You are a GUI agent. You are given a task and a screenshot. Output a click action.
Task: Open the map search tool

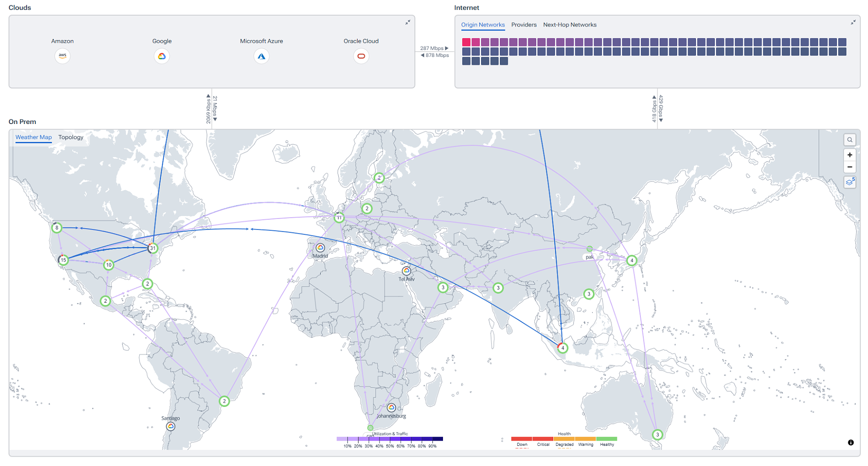click(850, 140)
